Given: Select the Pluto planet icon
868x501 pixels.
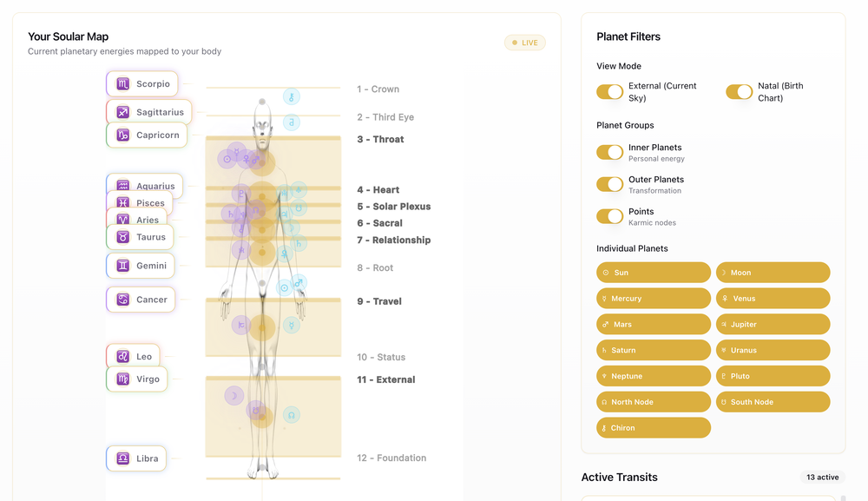Looking at the screenshot, I should 724,375.
